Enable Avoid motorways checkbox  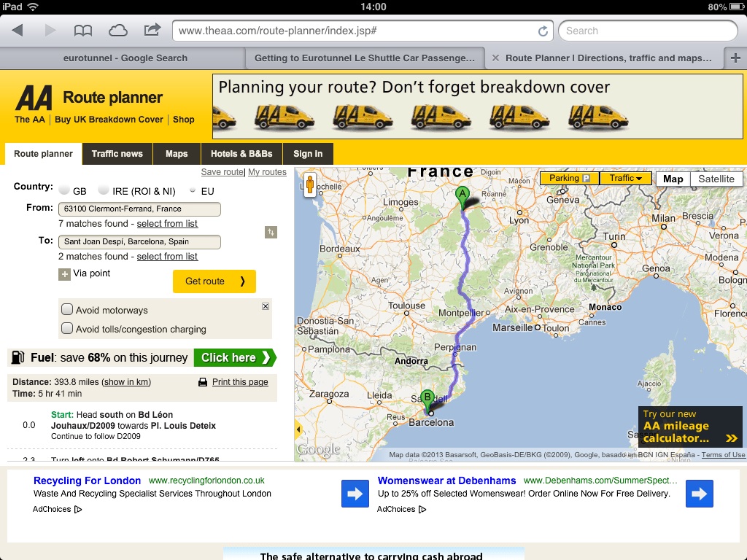click(67, 309)
